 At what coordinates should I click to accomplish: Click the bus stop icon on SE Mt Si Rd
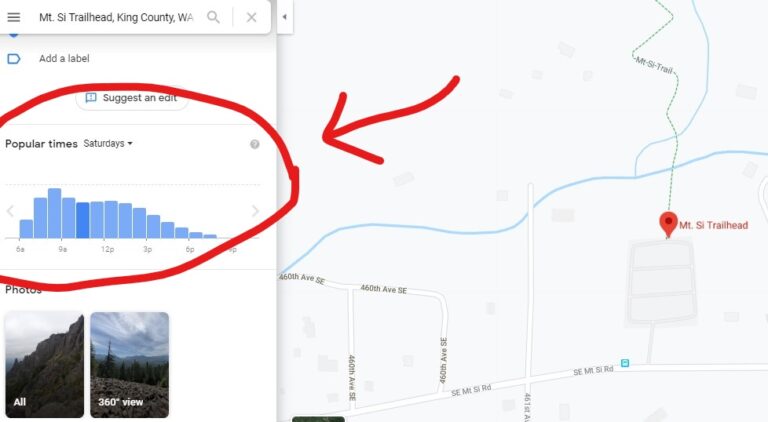625,363
